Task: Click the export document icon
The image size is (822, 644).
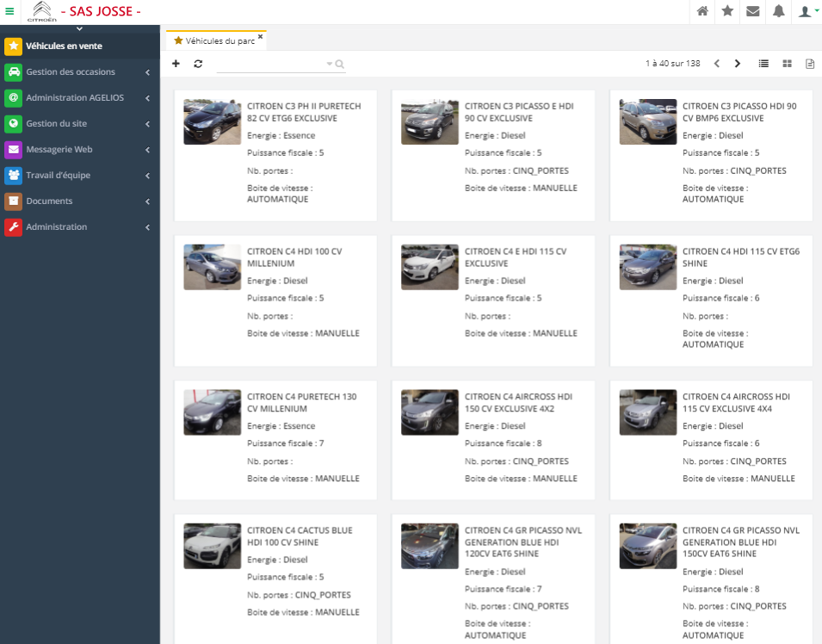Action: tap(810, 64)
